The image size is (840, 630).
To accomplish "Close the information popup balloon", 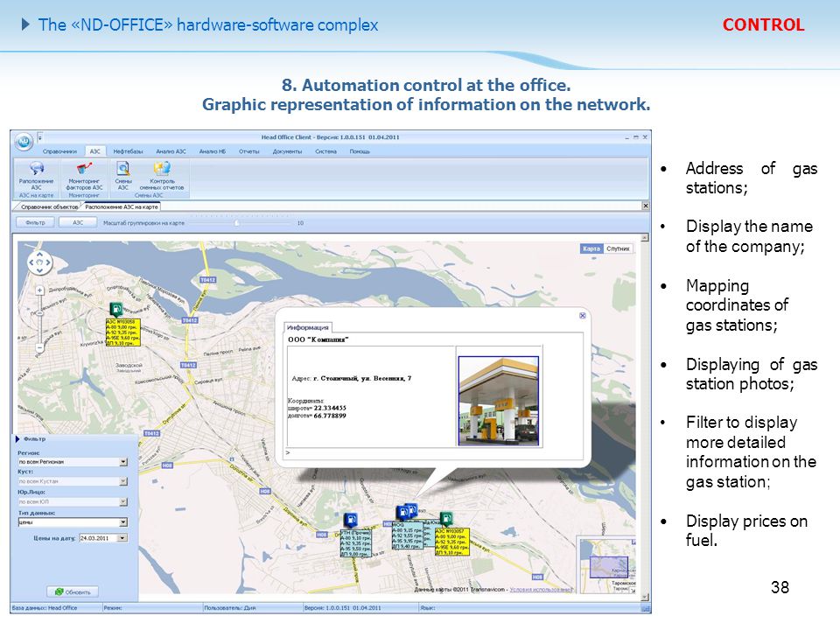I will (x=583, y=316).
